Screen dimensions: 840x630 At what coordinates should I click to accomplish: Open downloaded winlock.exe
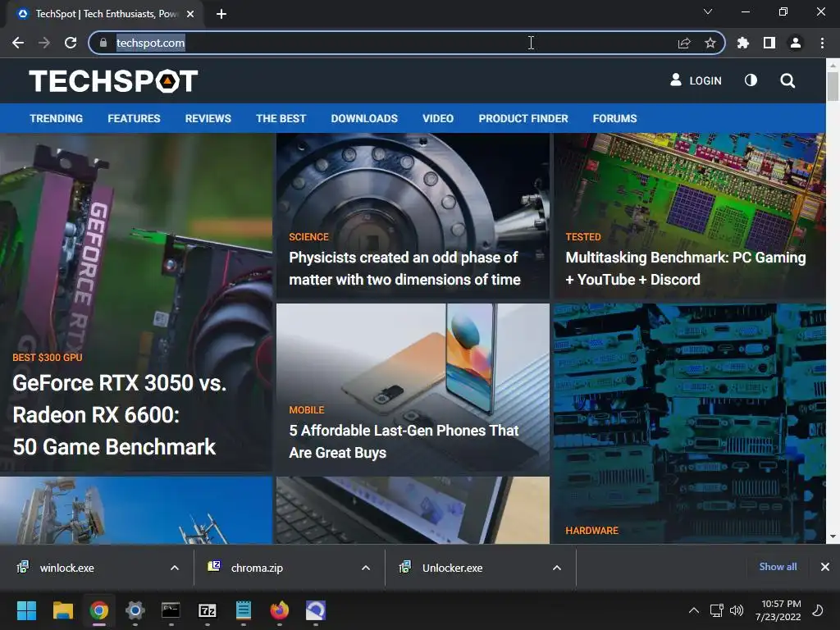click(67, 568)
